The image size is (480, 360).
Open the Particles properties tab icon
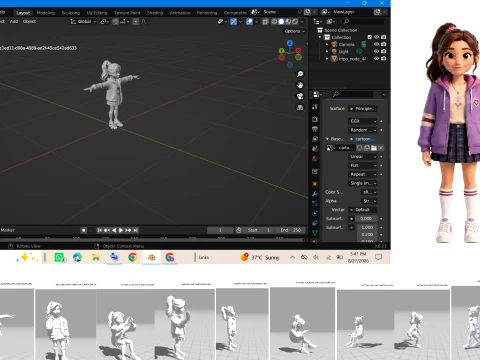[x=315, y=203]
